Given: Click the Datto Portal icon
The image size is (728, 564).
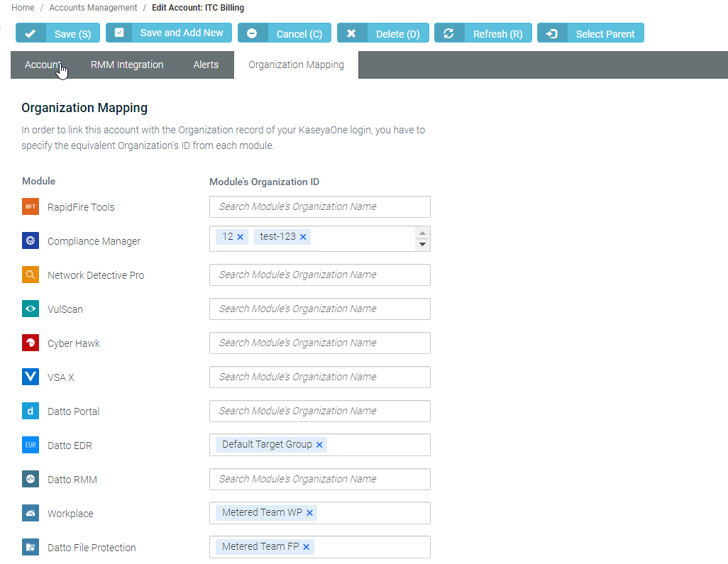Looking at the screenshot, I should pos(30,411).
